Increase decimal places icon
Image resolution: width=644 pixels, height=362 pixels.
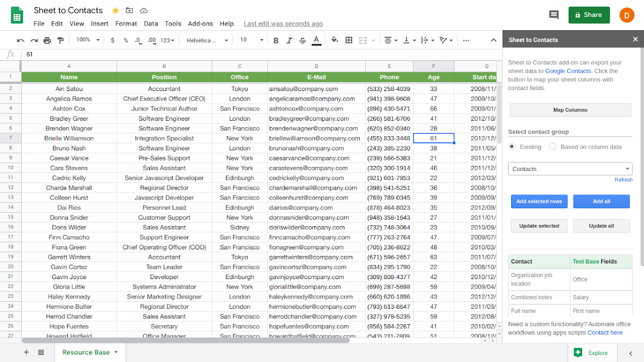pyautogui.click(x=152, y=40)
